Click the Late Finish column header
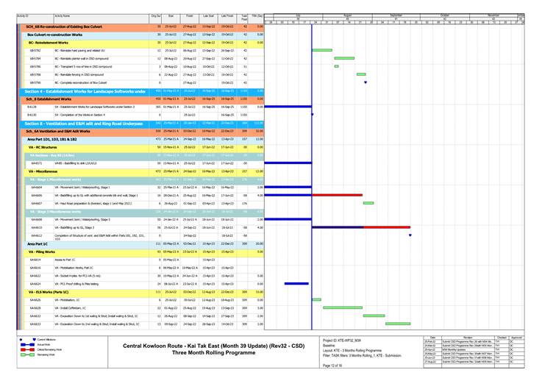This screenshot has height=392, width=556. click(x=227, y=15)
